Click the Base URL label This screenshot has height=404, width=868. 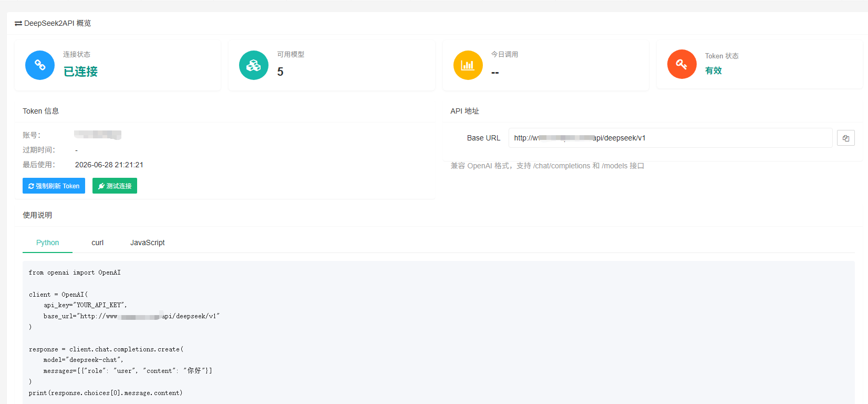(483, 138)
